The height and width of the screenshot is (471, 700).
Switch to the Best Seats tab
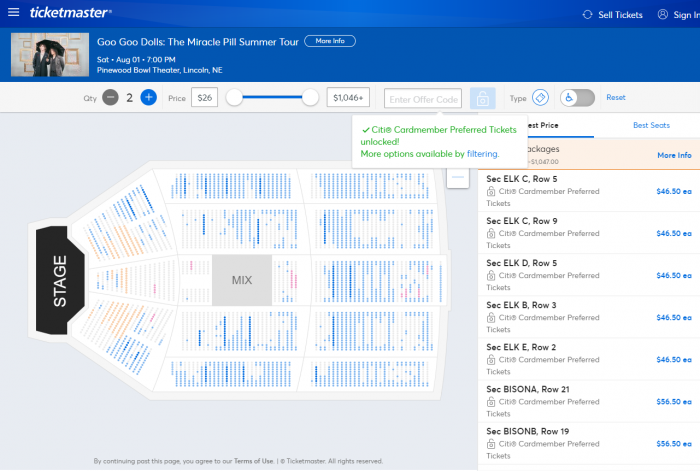click(651, 126)
